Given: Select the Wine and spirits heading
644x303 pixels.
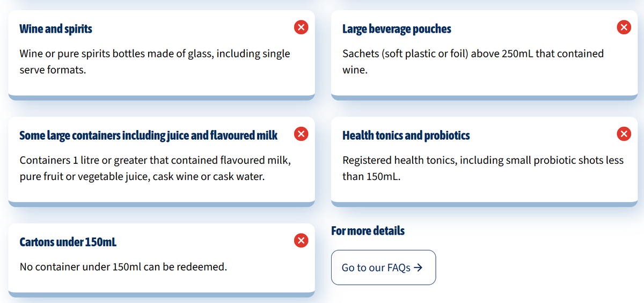Looking at the screenshot, I should pos(56,28).
